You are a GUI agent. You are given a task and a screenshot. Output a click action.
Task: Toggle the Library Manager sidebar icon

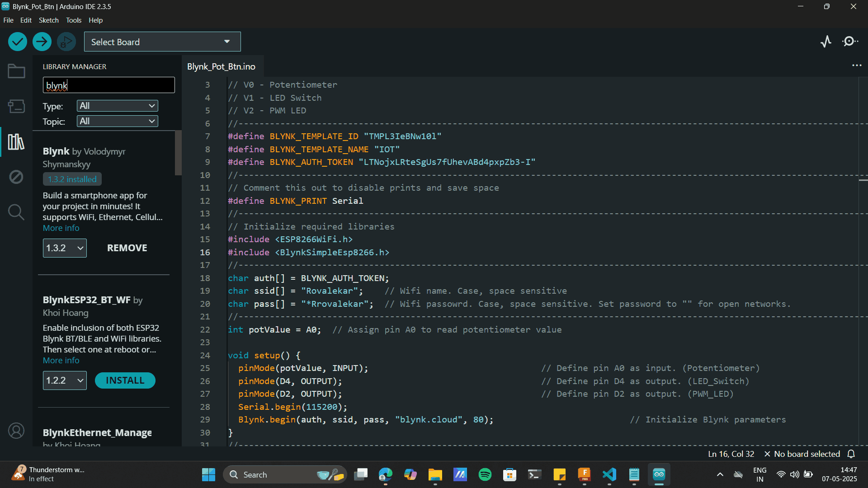[16, 142]
